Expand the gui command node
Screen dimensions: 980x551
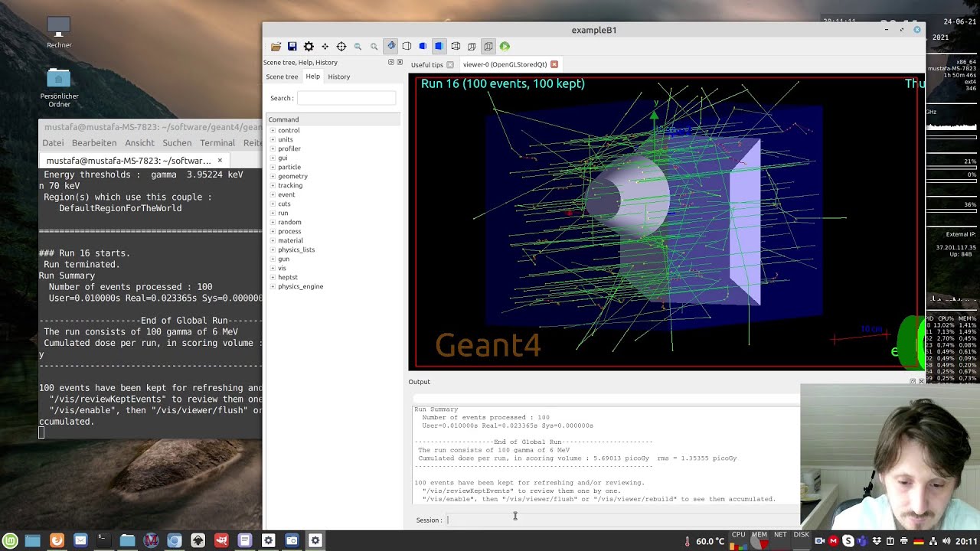tap(273, 158)
